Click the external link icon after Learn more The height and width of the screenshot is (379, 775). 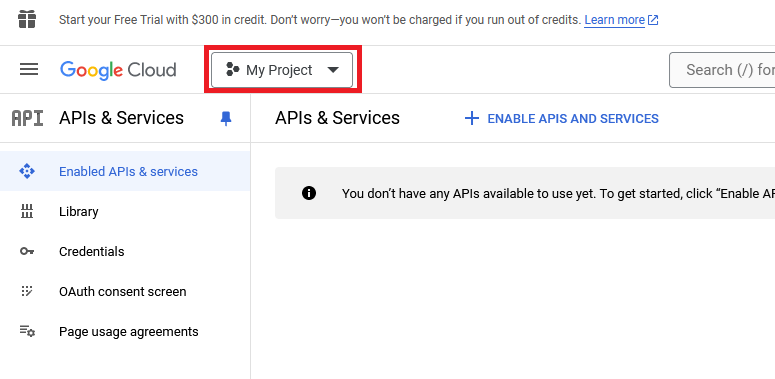point(653,20)
